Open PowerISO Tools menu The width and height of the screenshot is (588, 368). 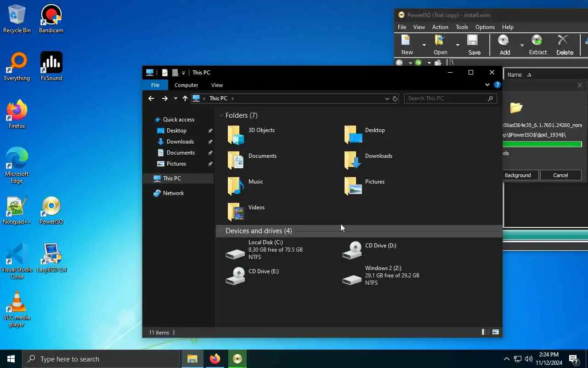click(462, 27)
